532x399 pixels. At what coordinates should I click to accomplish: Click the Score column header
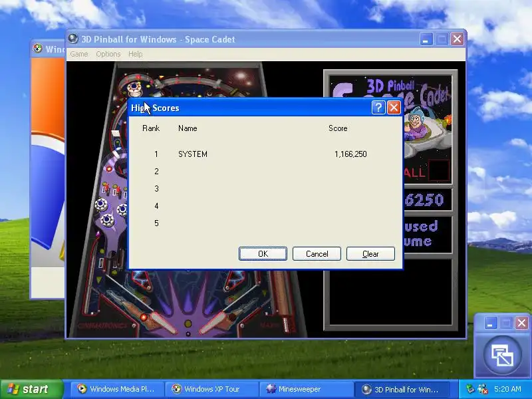pos(338,128)
